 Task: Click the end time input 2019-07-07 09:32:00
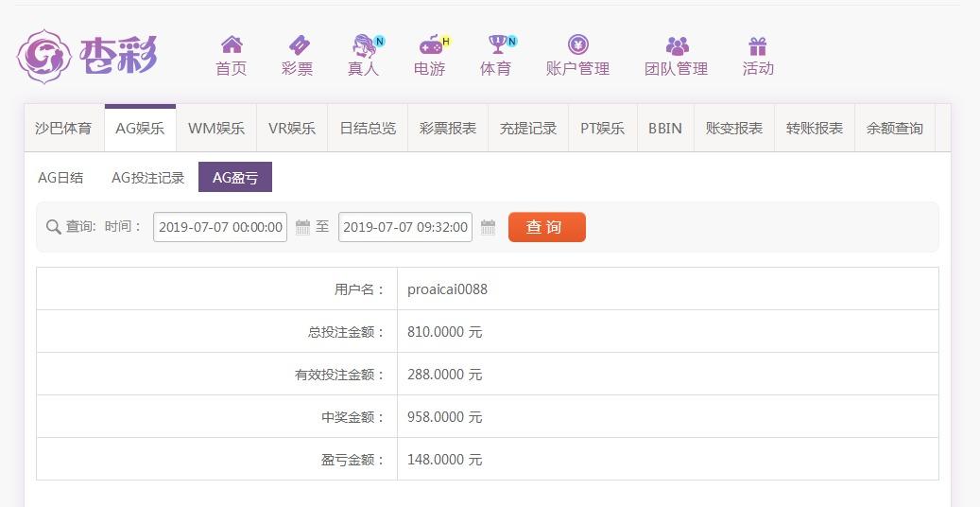405,227
